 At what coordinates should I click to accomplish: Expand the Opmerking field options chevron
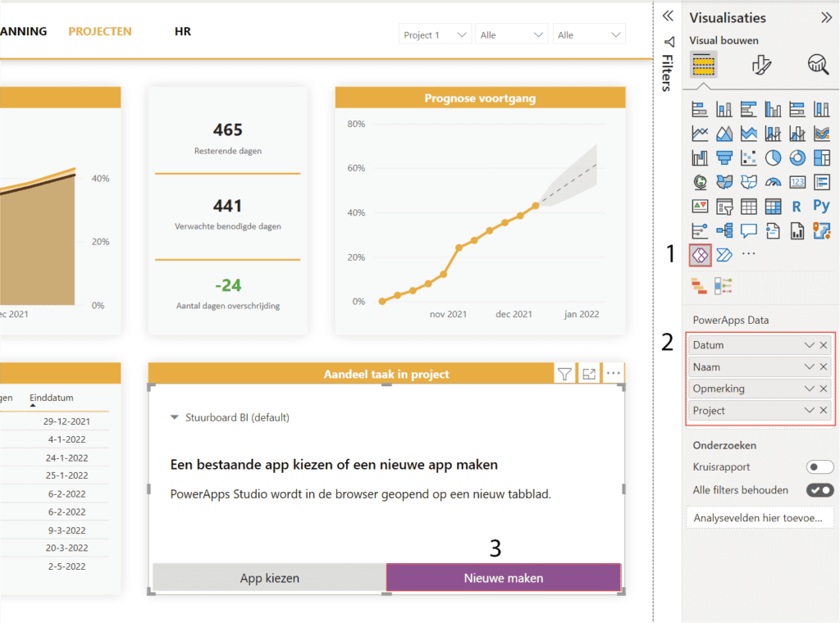coord(809,389)
